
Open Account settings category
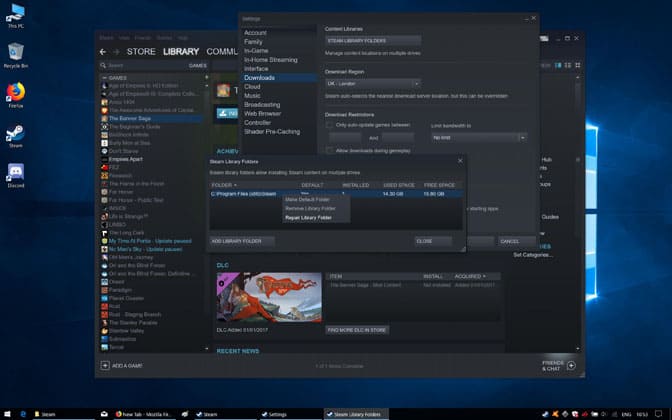click(255, 33)
